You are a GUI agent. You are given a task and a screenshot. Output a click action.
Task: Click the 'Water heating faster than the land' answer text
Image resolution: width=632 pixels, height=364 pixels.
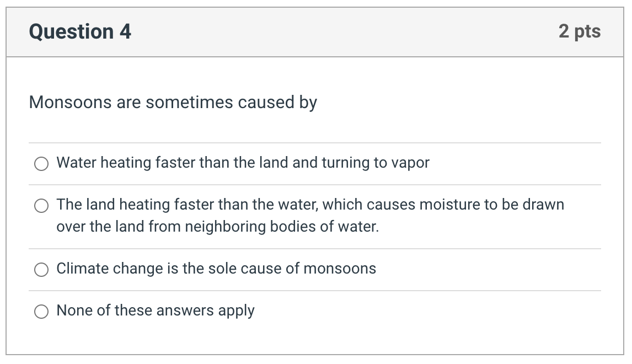point(243,163)
